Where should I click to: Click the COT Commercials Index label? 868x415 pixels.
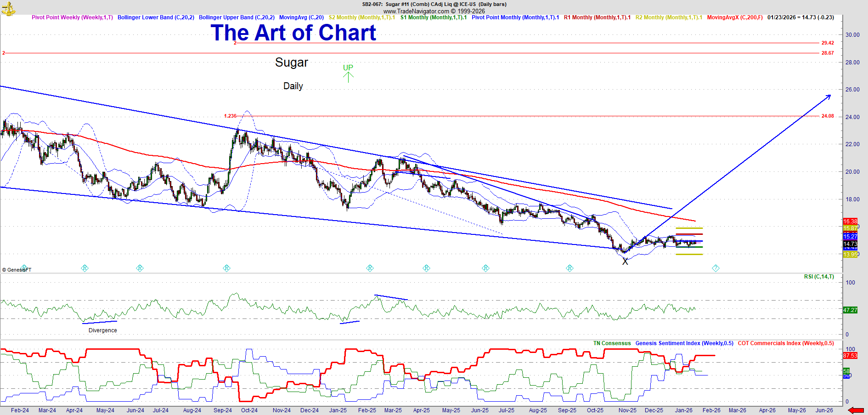tap(786, 343)
